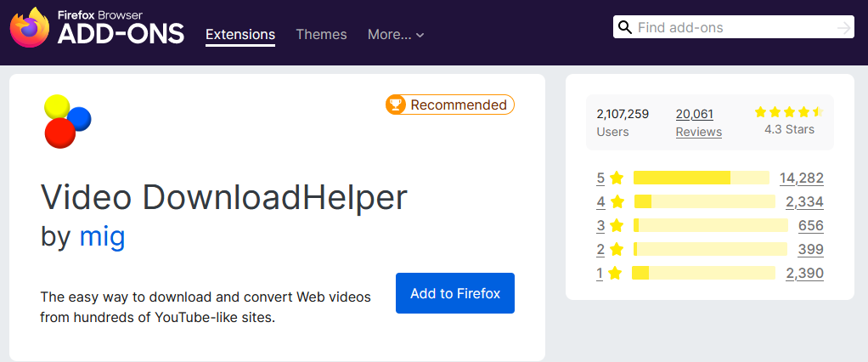Image resolution: width=868 pixels, height=362 pixels.
Task: Expand the More... dropdown menu
Action: coord(396,34)
